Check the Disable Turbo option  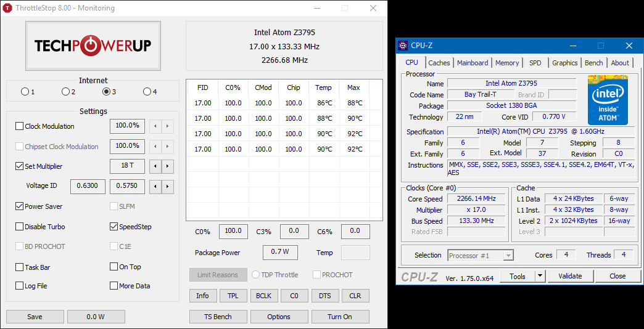click(x=19, y=227)
